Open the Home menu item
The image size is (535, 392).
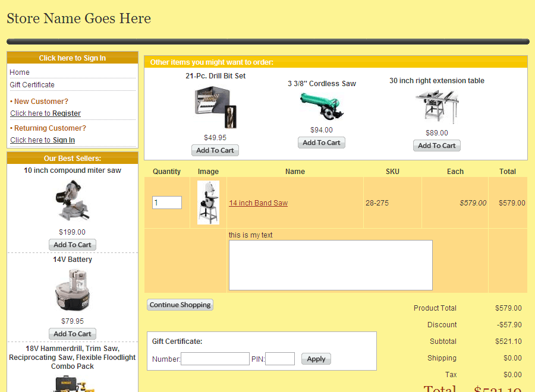pyautogui.click(x=20, y=72)
